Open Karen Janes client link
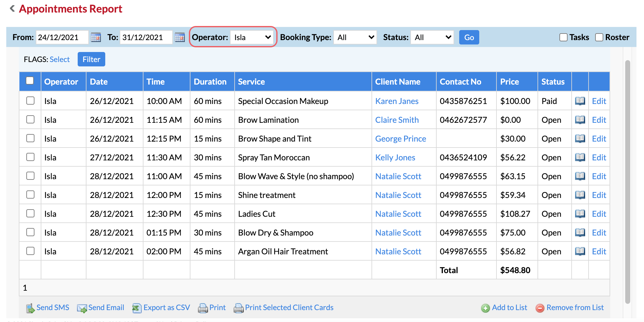Image resolution: width=644 pixels, height=322 pixels. [x=397, y=101]
